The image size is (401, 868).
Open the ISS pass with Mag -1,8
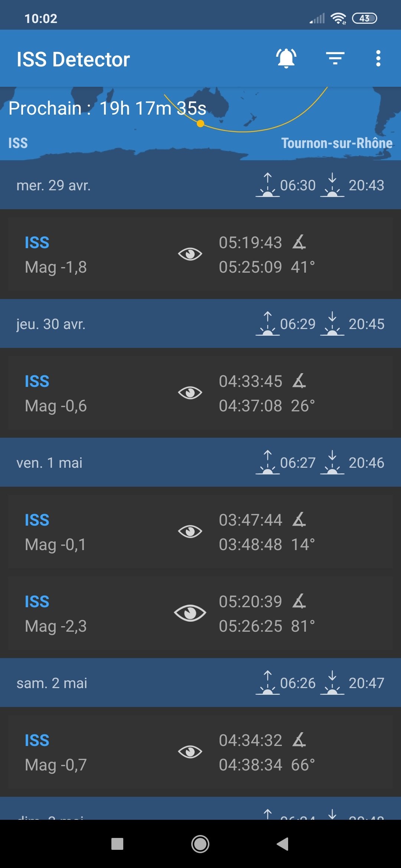56,255
